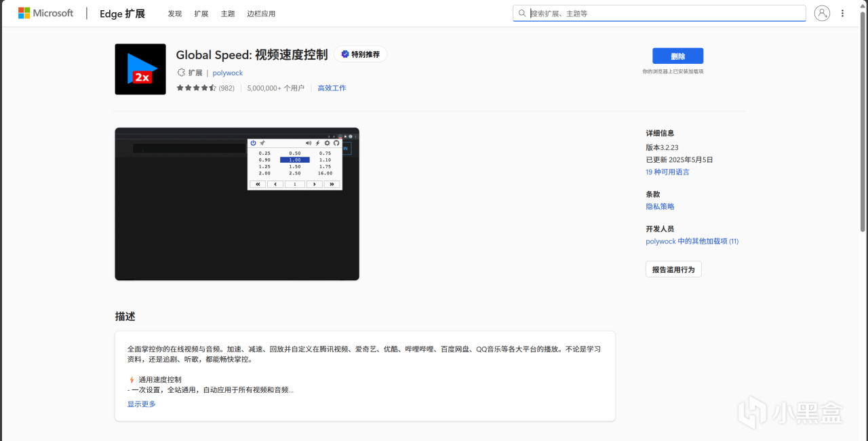
Task: Show the 19 种可用语言 list
Action: pos(667,172)
